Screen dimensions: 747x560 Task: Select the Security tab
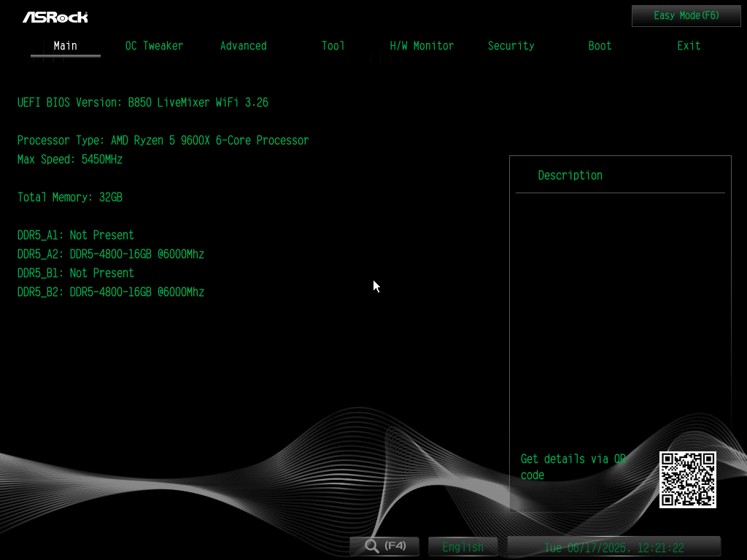[x=511, y=46]
